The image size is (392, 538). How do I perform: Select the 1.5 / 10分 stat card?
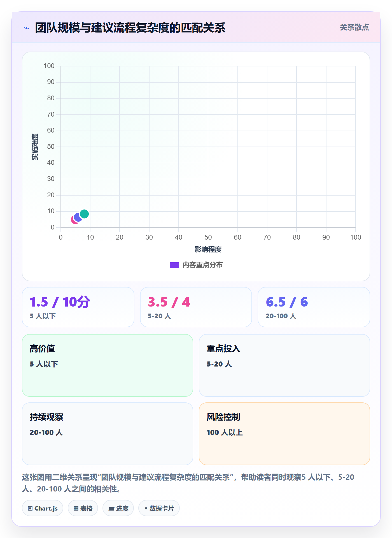78,307
